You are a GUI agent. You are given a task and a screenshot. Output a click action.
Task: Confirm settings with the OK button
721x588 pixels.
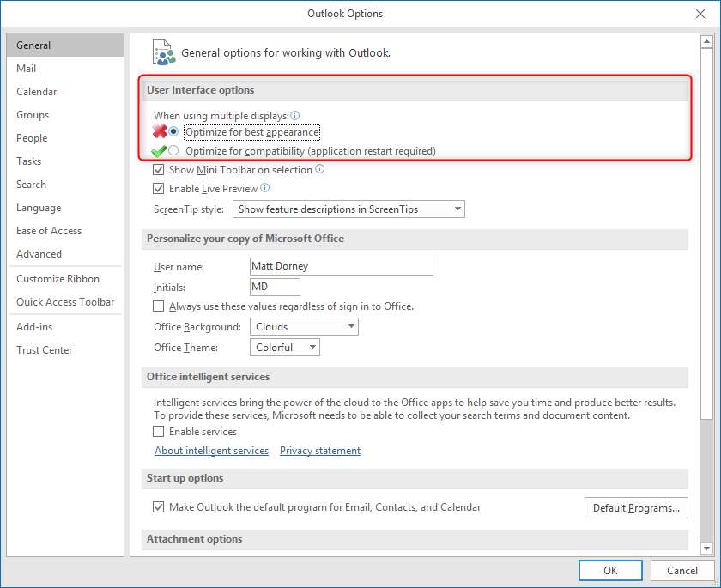(610, 570)
